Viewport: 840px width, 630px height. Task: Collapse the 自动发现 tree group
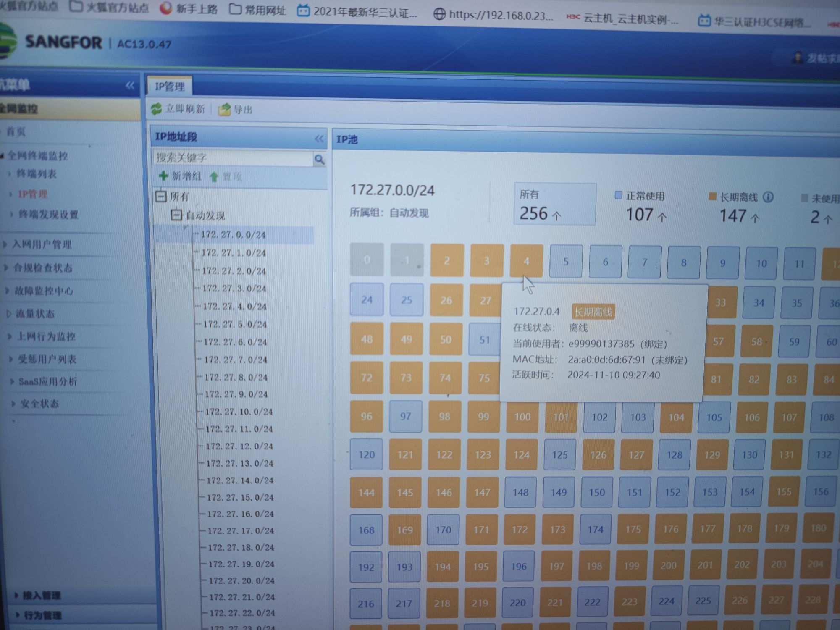(x=176, y=215)
